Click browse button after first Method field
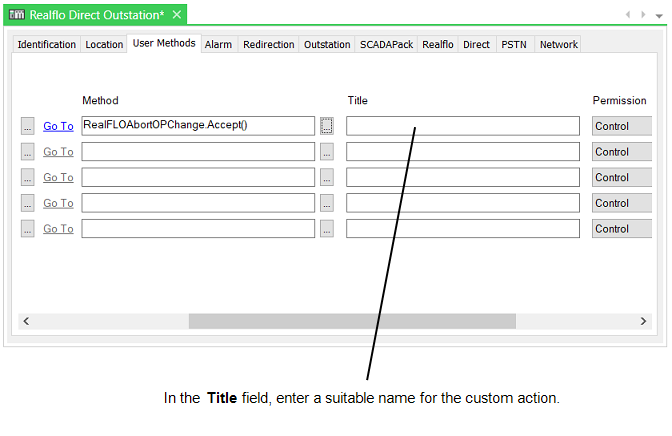The image size is (672, 436). (x=327, y=126)
